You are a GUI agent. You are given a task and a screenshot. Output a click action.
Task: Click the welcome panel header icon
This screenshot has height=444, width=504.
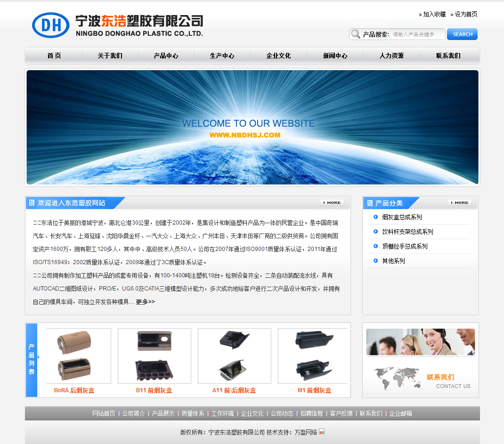point(32,203)
